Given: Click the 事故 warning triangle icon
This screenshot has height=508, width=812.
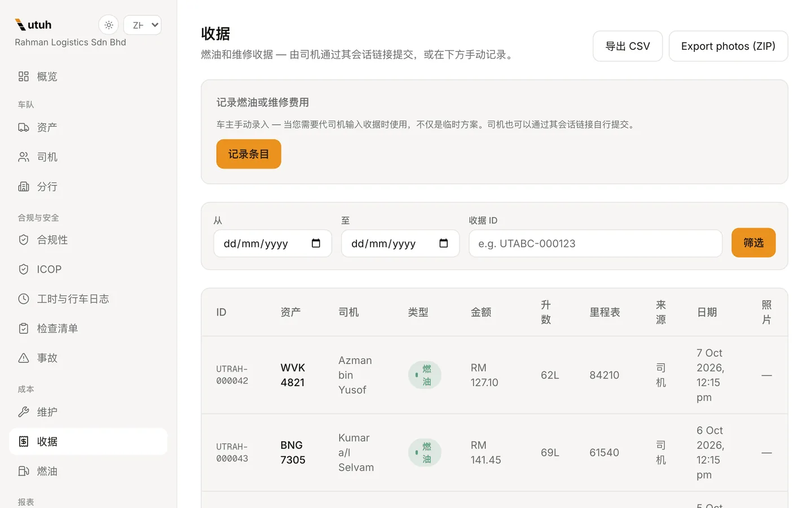Looking at the screenshot, I should click(24, 358).
